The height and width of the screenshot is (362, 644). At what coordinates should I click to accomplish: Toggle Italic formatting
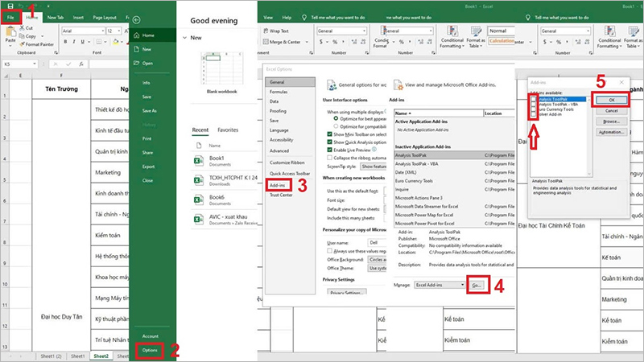click(74, 42)
